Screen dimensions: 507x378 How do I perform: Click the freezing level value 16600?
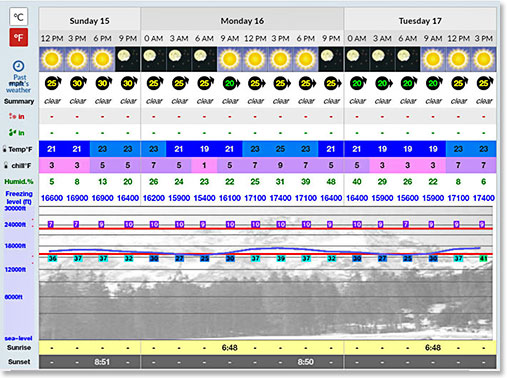(x=52, y=198)
